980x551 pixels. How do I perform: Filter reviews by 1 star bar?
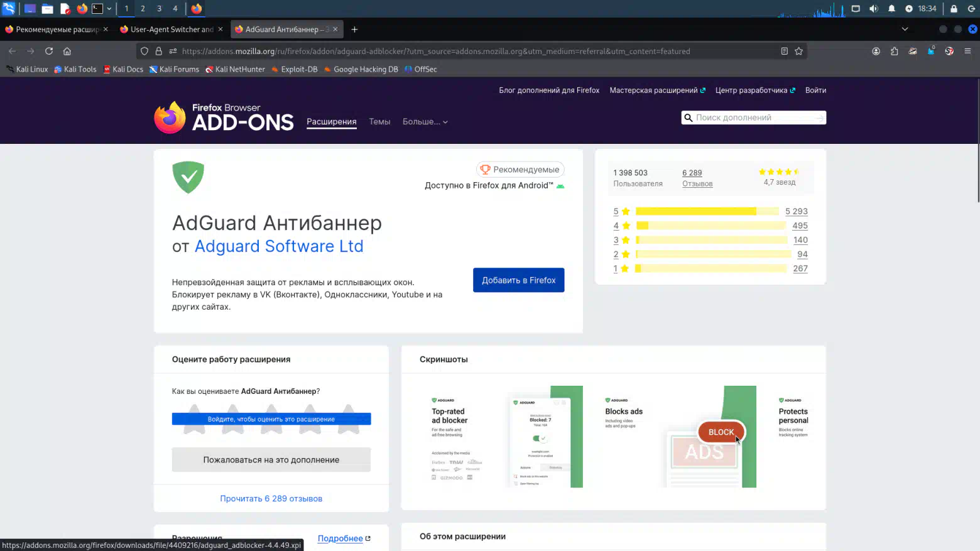[710, 268]
